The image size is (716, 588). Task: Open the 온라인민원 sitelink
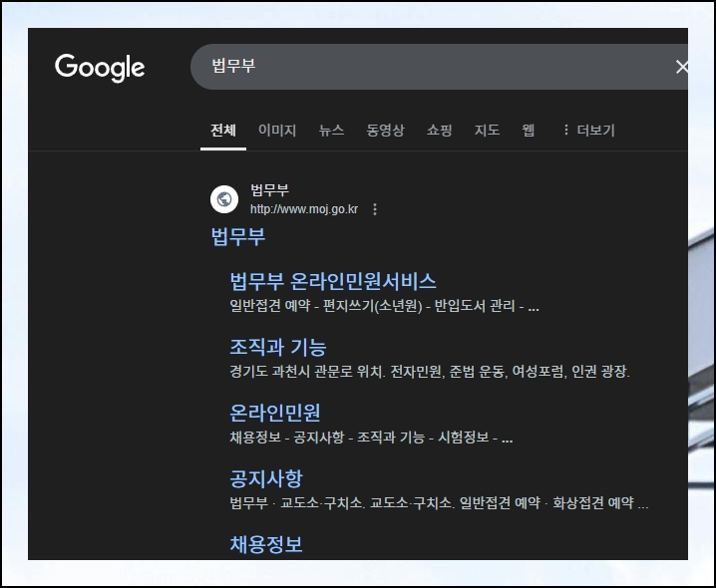pos(275,413)
